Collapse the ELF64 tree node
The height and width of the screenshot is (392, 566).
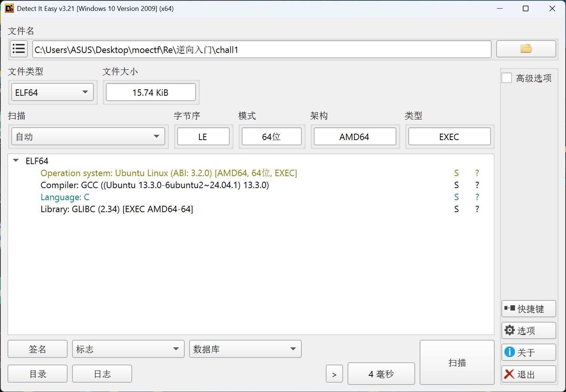tap(16, 161)
